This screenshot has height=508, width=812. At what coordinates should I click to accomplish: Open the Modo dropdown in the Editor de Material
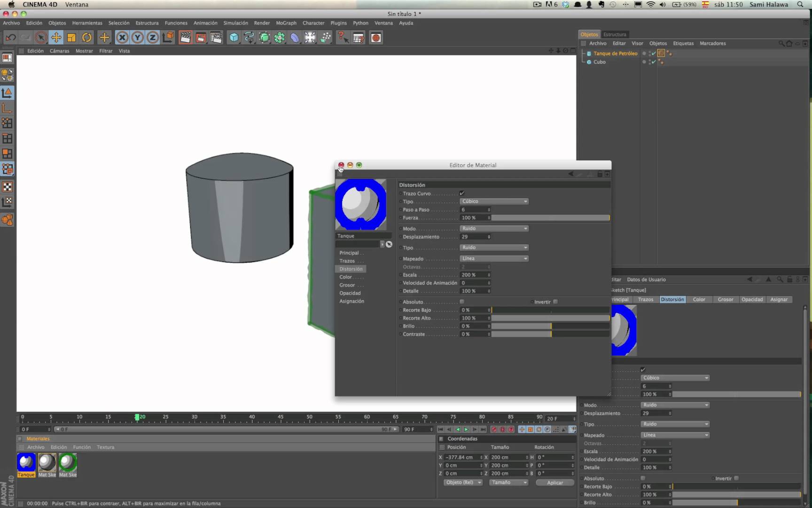pos(494,229)
